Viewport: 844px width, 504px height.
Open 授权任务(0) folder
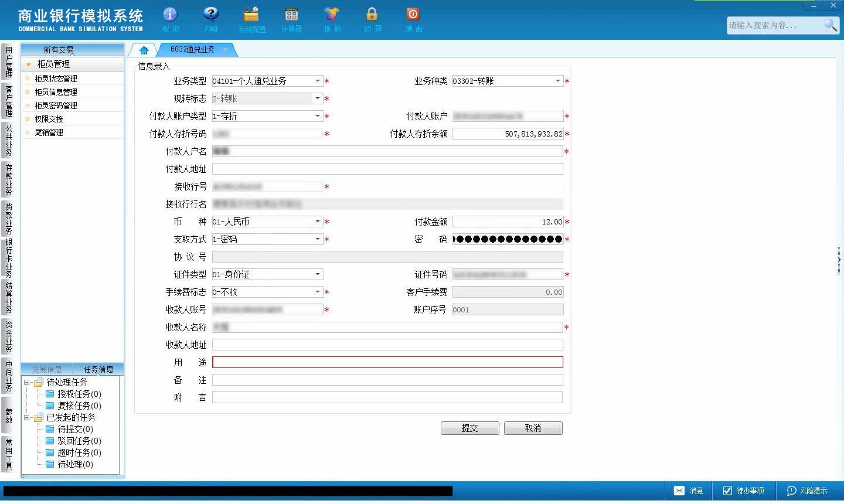coord(74,394)
